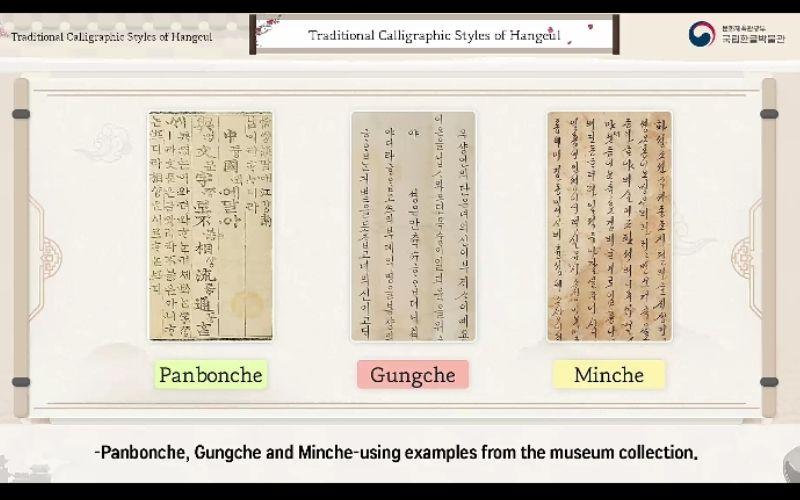The width and height of the screenshot is (800, 500).
Task: Click the Panbonche manuscript image
Action: (x=210, y=226)
